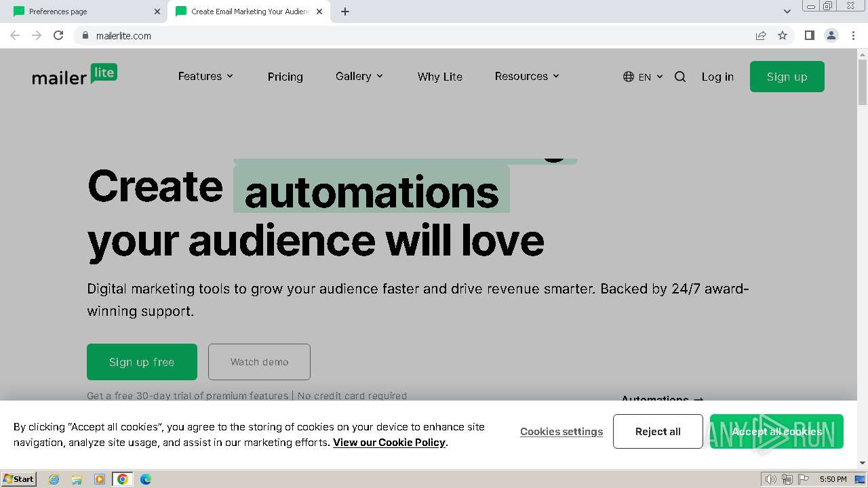Open the Windows Start menu
The height and width of the screenshot is (488, 868).
point(19,479)
